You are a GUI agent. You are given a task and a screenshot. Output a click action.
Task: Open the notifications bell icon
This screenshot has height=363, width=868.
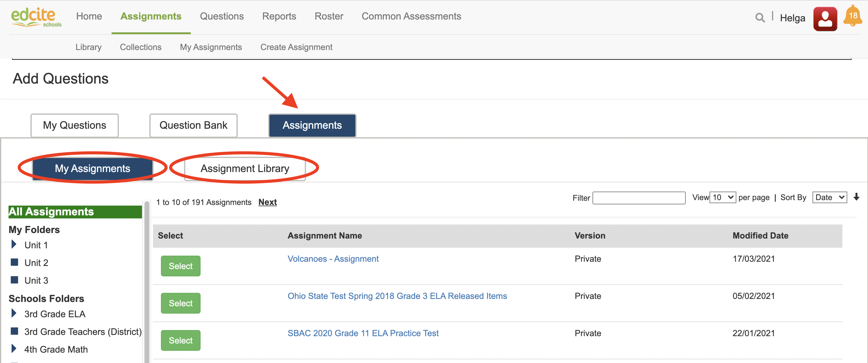[852, 16]
